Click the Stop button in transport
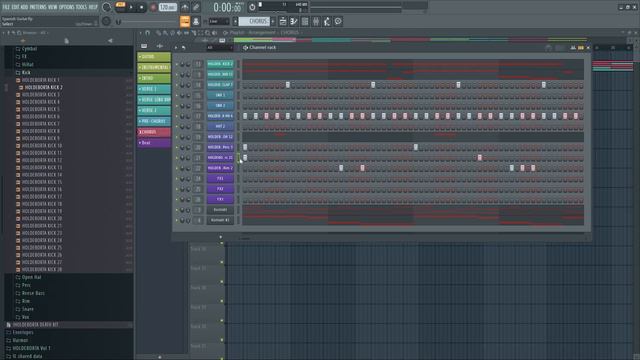 coord(141,7)
